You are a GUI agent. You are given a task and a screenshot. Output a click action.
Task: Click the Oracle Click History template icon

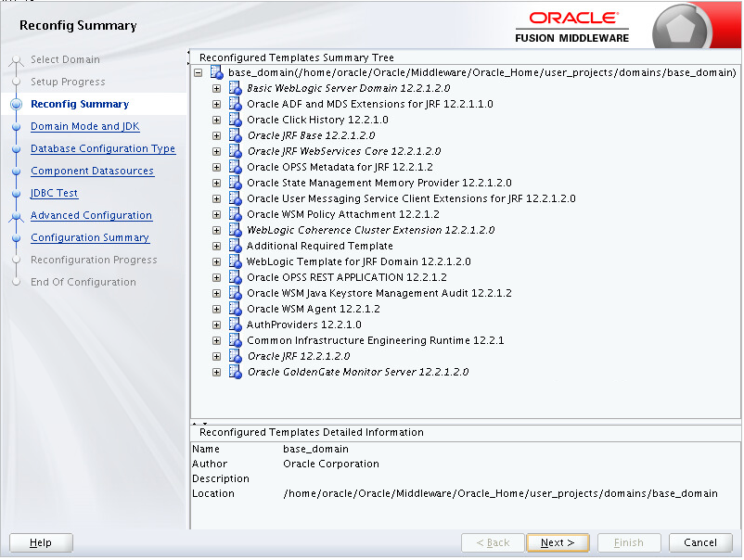(x=236, y=120)
